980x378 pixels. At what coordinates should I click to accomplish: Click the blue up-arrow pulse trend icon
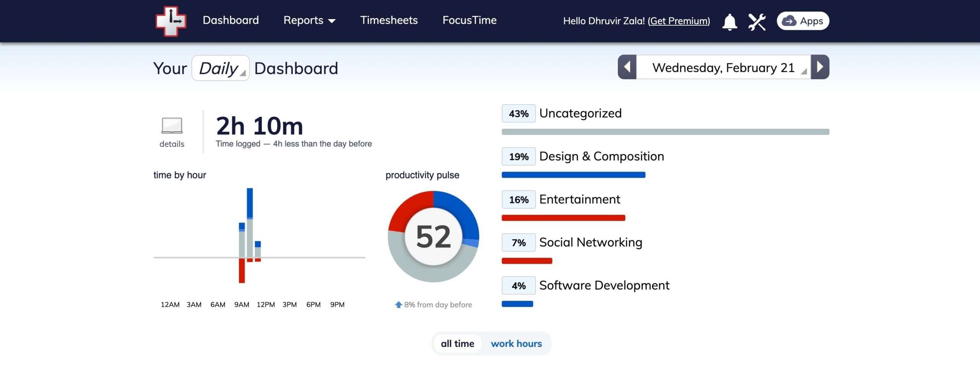398,304
